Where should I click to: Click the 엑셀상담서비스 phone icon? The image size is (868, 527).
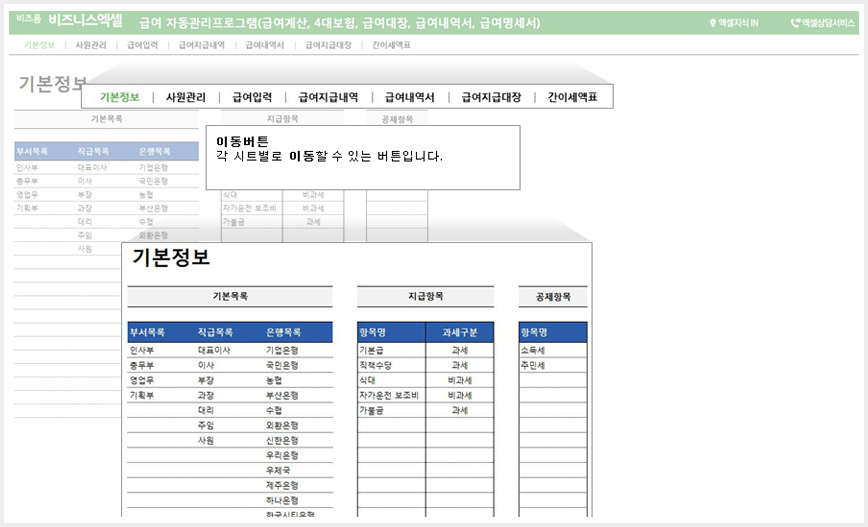(795, 23)
